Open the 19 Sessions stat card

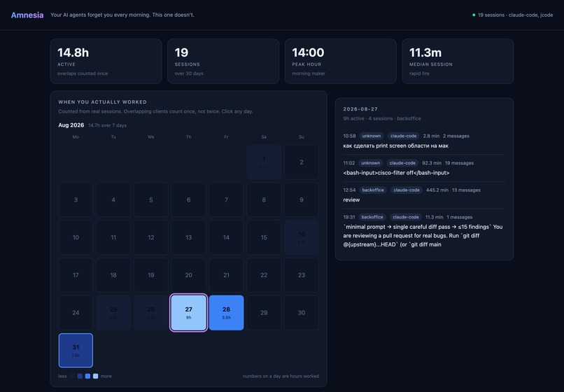(x=223, y=61)
